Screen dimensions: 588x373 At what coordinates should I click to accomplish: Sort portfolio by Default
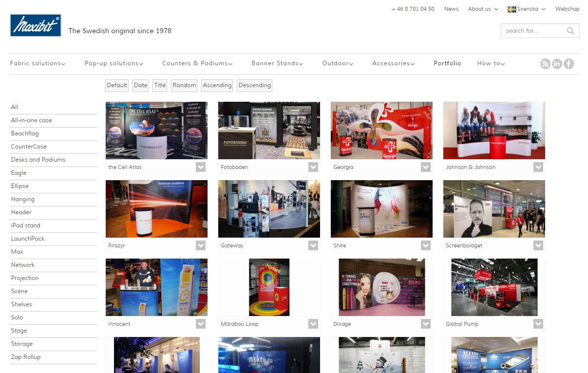pyautogui.click(x=117, y=85)
